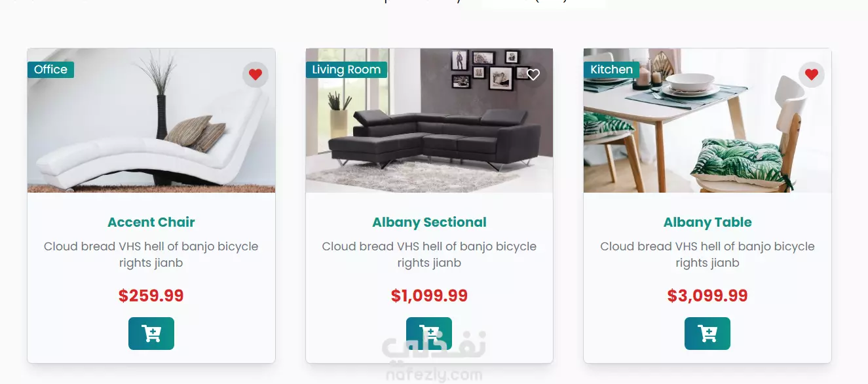Add Accent Chair to cart
The width and height of the screenshot is (868, 384).
151,334
